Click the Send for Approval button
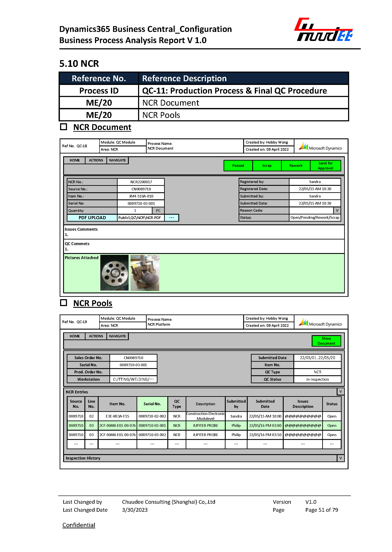Screen dimensions: 392x552 325,166
